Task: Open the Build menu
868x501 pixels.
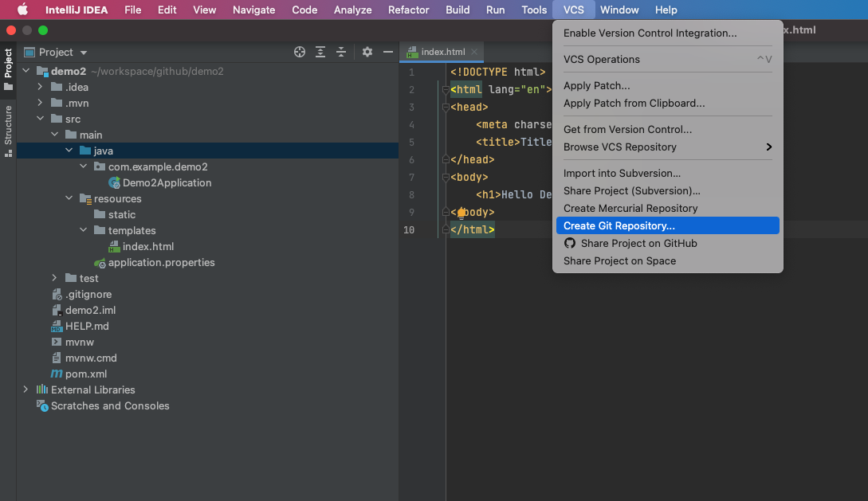Action: click(x=458, y=10)
